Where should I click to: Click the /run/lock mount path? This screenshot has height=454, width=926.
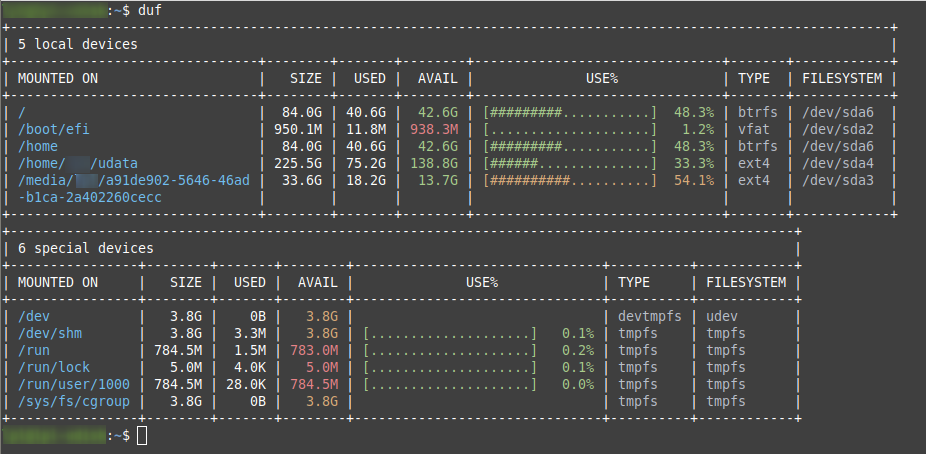tap(54, 368)
